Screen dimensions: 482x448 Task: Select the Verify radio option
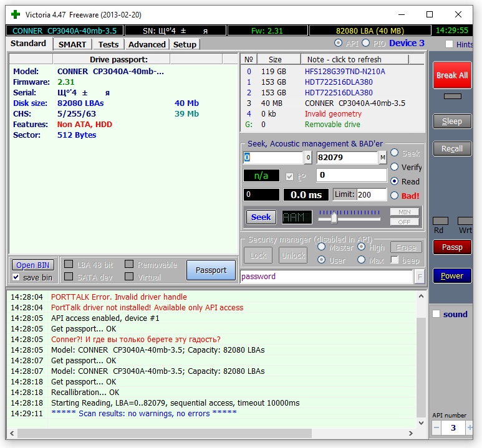click(x=394, y=167)
